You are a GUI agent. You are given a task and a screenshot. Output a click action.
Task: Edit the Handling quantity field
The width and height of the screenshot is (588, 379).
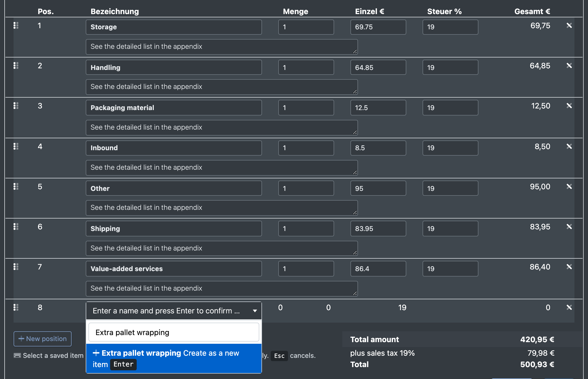point(306,67)
